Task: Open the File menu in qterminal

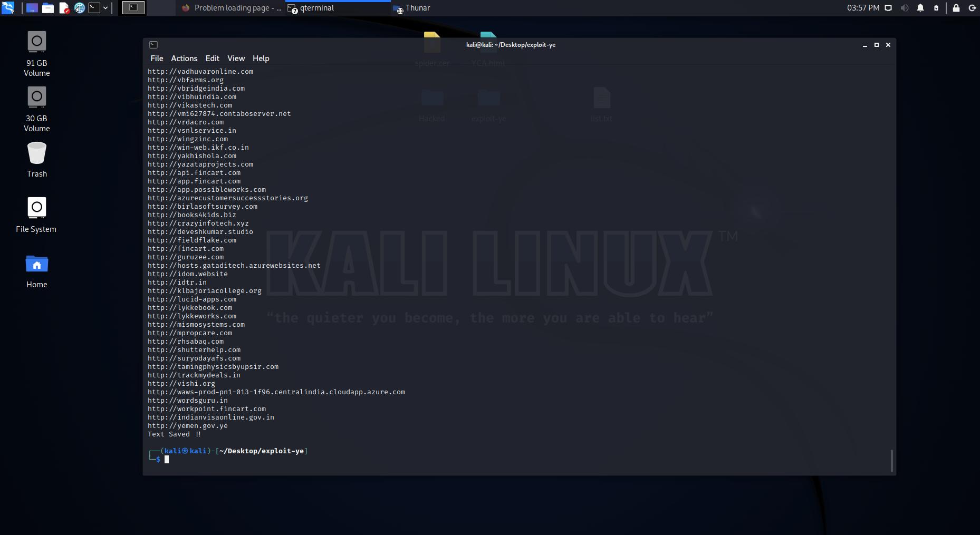Action: [x=157, y=59]
